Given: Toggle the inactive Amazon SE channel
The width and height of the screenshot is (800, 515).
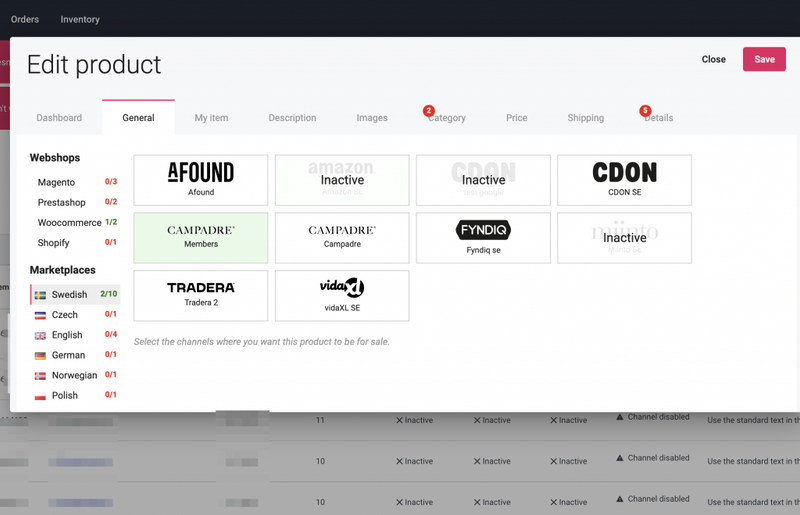Looking at the screenshot, I should (342, 180).
